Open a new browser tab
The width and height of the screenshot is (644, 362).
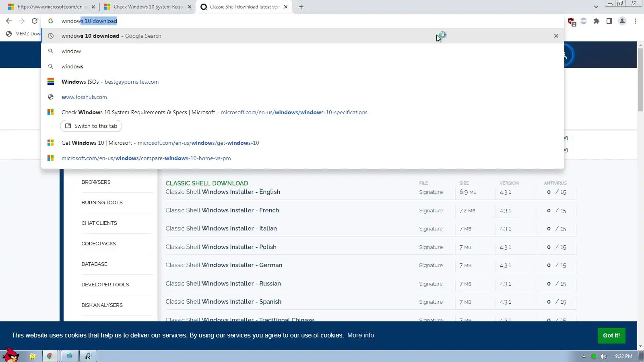(x=301, y=7)
